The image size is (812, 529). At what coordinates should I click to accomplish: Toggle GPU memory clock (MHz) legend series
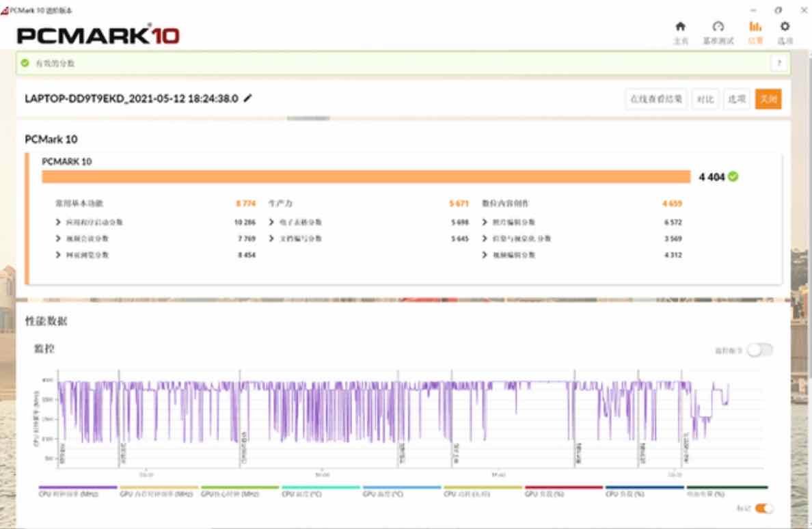[x=159, y=491]
